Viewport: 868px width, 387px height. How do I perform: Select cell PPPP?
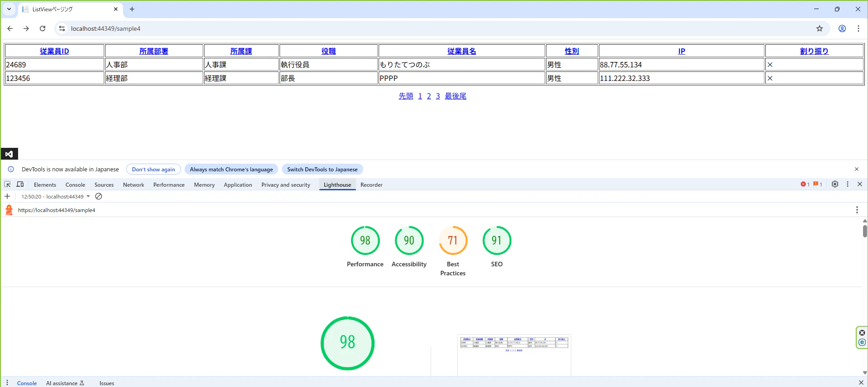[462, 78]
